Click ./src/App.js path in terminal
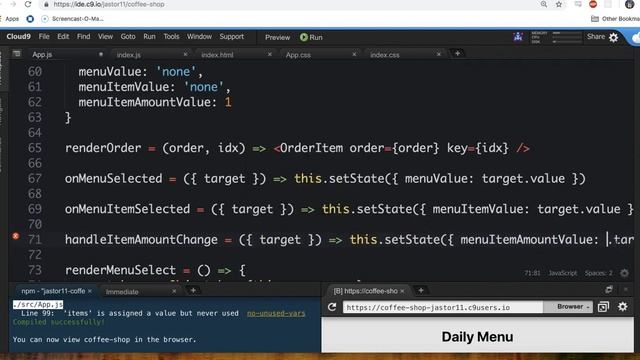The image size is (640, 360). tap(38, 304)
